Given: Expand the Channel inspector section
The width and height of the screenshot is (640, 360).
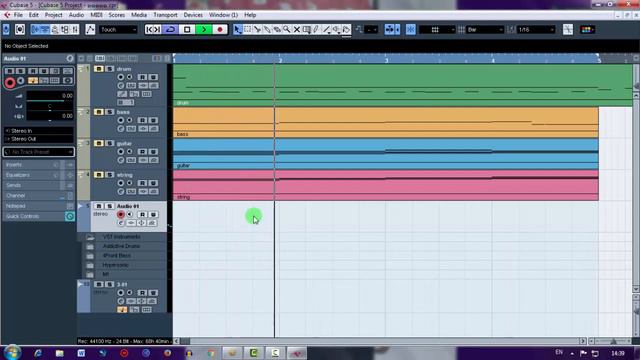Looking at the screenshot, I should pos(38,196).
